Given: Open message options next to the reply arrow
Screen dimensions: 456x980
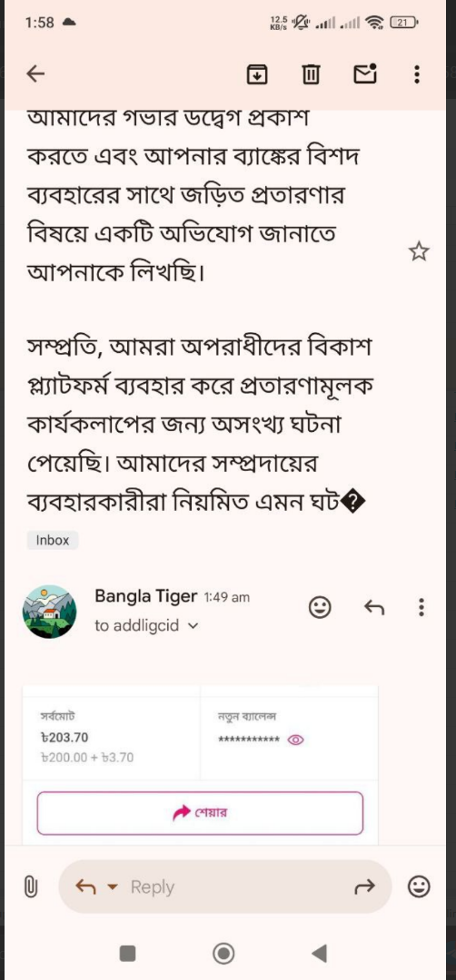Looking at the screenshot, I should click(421, 607).
